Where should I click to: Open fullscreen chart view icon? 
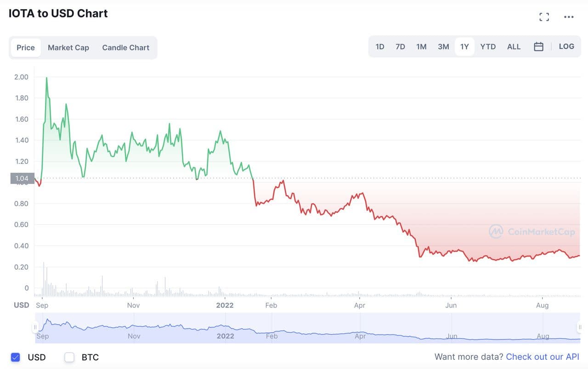coord(544,17)
